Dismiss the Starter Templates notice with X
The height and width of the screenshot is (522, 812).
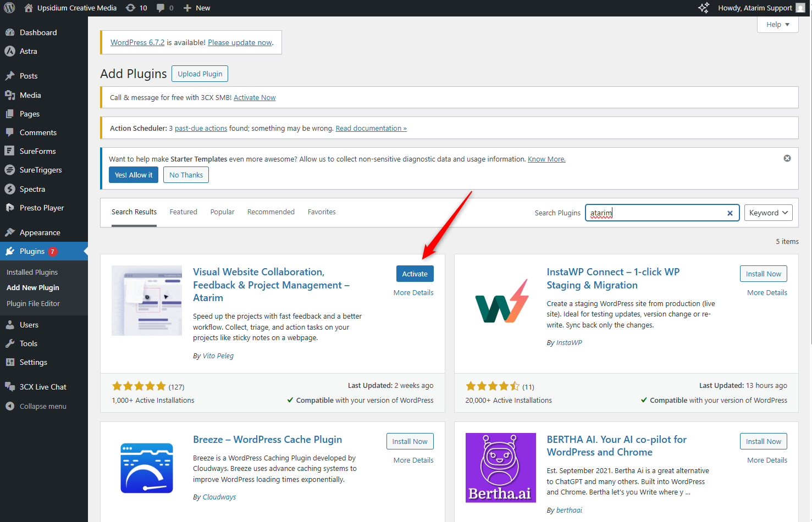(x=787, y=158)
